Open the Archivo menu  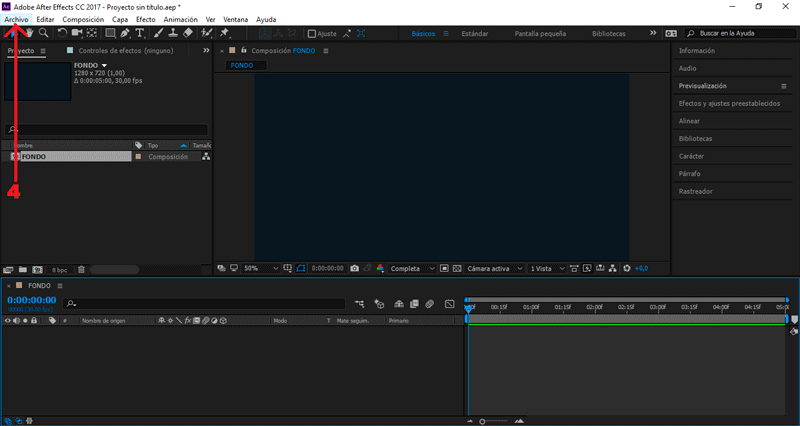(x=16, y=19)
